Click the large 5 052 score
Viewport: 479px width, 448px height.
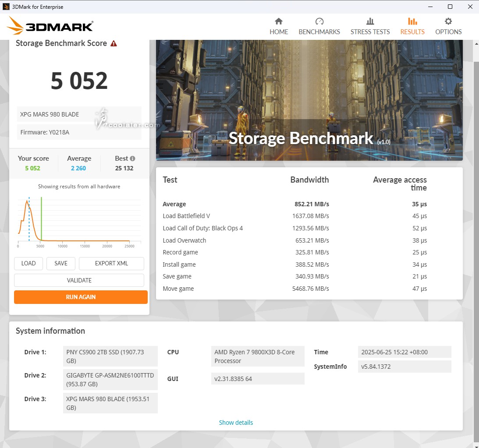coord(79,81)
